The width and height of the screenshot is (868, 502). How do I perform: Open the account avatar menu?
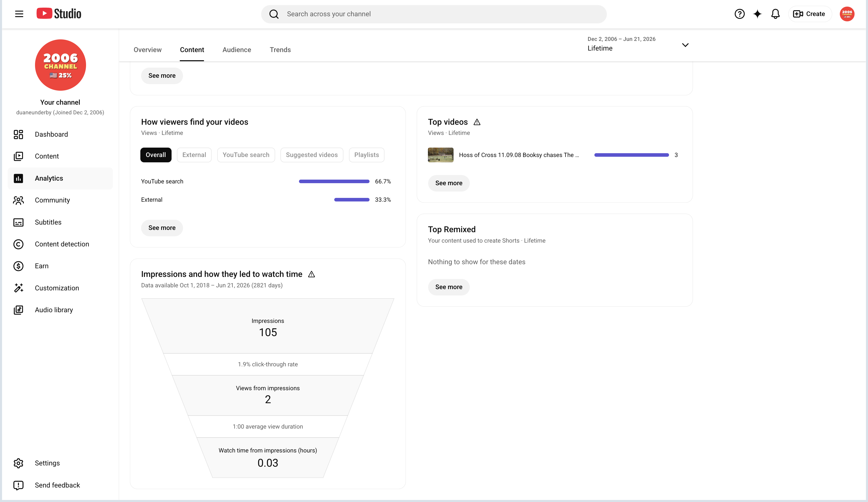tap(847, 14)
